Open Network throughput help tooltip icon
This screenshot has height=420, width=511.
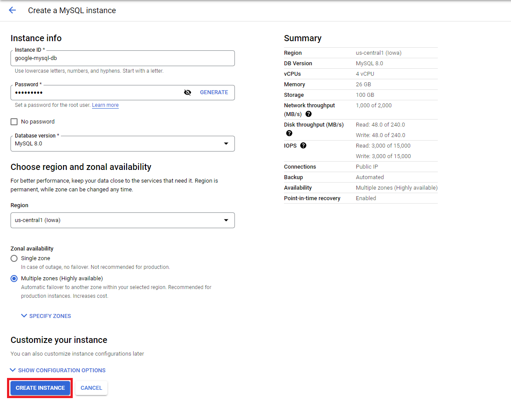coord(308,114)
